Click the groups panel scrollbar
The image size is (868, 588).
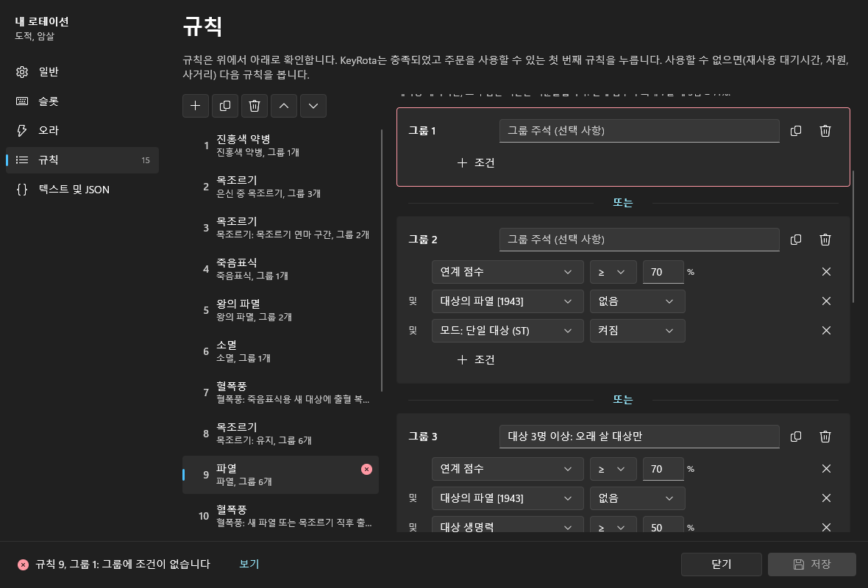coord(853,237)
